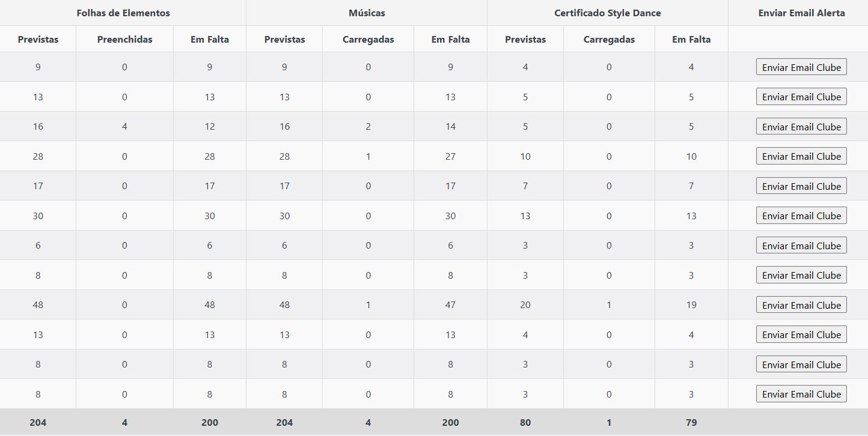The height and width of the screenshot is (436, 868).
Task: Click the 4 value in Preenchidas column, 16-Previstas row
Action: [x=124, y=127]
